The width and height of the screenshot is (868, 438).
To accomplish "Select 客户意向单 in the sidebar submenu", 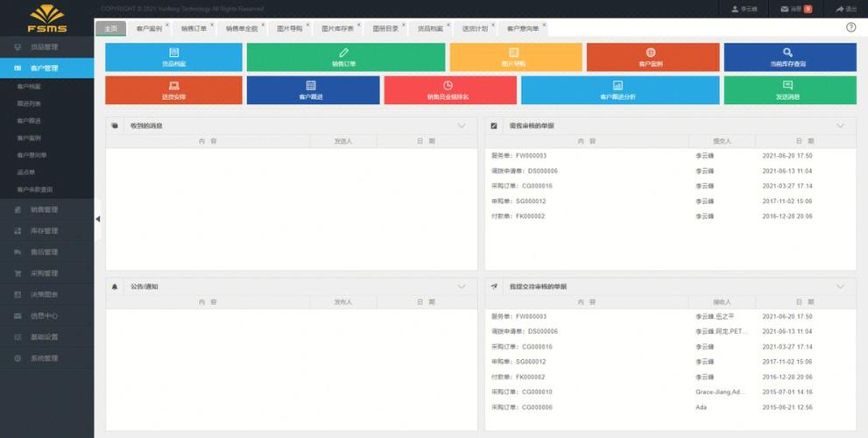I will click(32, 156).
